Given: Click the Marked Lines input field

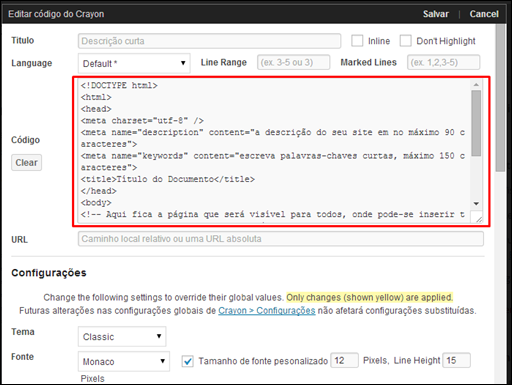Looking at the screenshot, I should [443, 62].
